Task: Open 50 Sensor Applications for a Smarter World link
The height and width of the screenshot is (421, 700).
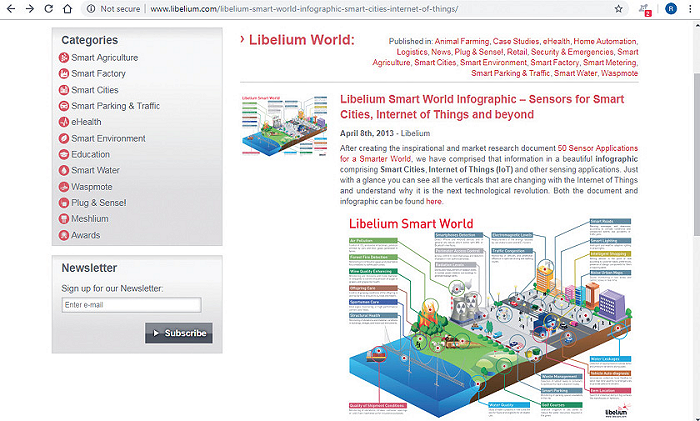Action: point(489,153)
